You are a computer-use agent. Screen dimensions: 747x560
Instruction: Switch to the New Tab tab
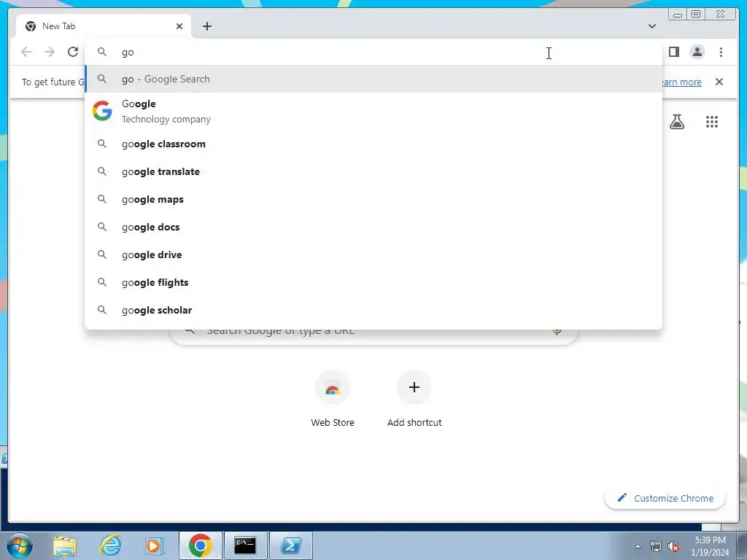point(104,26)
